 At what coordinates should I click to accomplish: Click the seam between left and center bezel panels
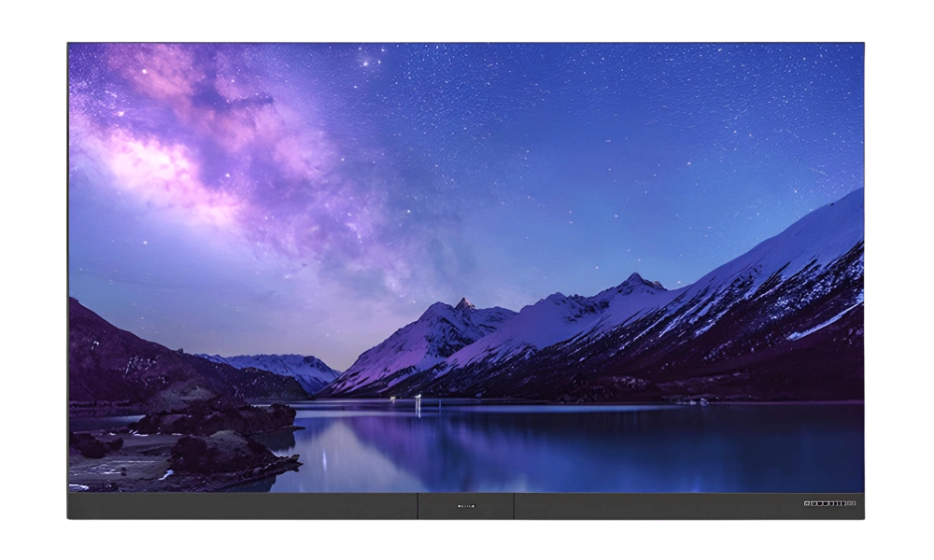(417, 506)
